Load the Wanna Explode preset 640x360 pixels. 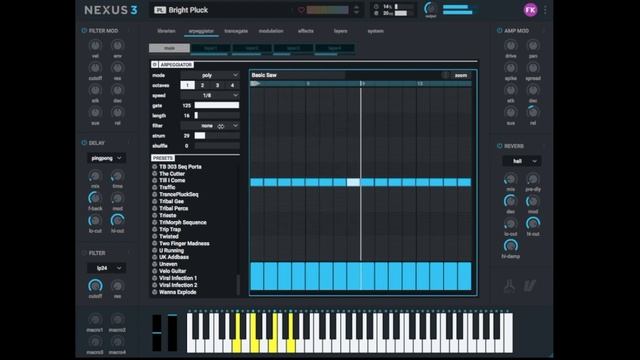[x=178, y=292]
